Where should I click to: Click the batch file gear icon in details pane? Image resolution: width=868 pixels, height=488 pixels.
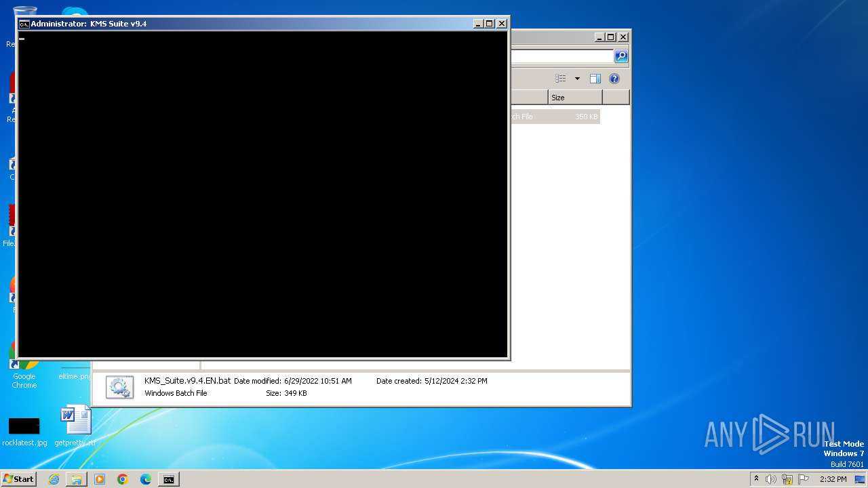point(119,387)
